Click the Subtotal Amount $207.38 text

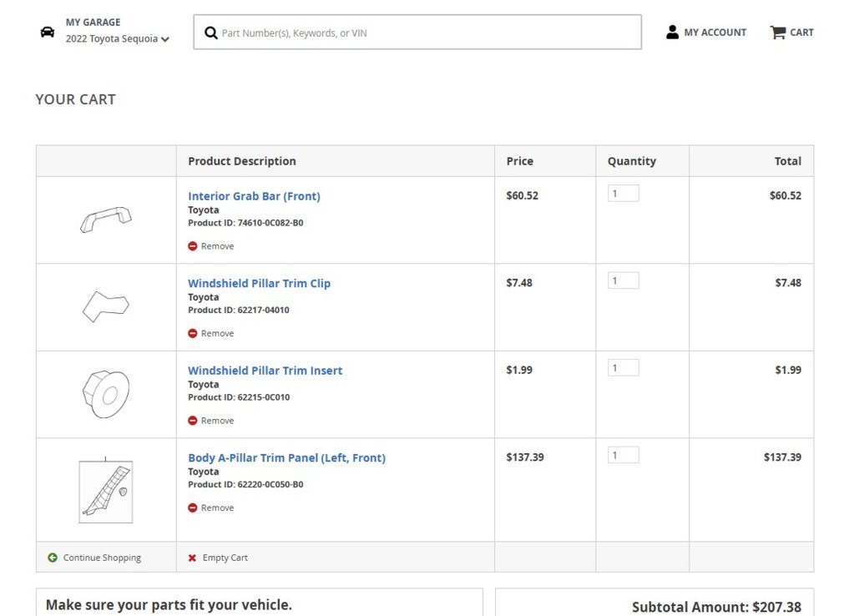tap(716, 607)
